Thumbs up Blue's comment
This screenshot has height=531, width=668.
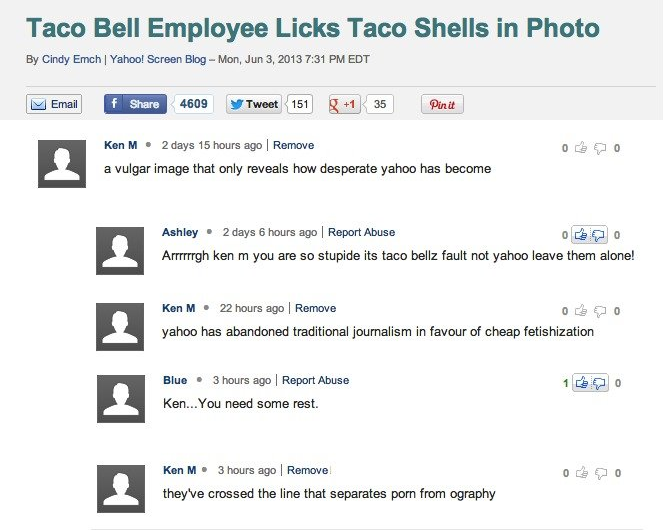click(581, 382)
